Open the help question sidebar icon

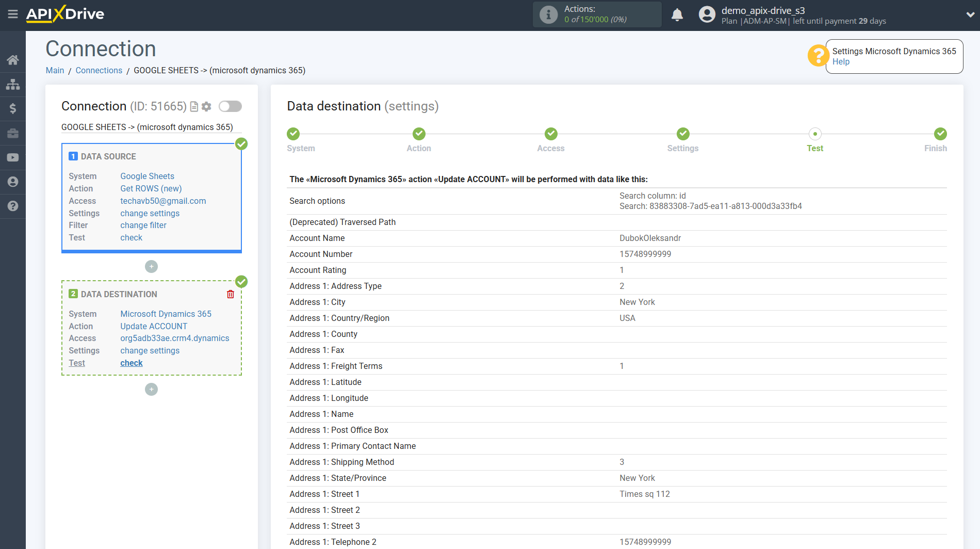coord(13,206)
